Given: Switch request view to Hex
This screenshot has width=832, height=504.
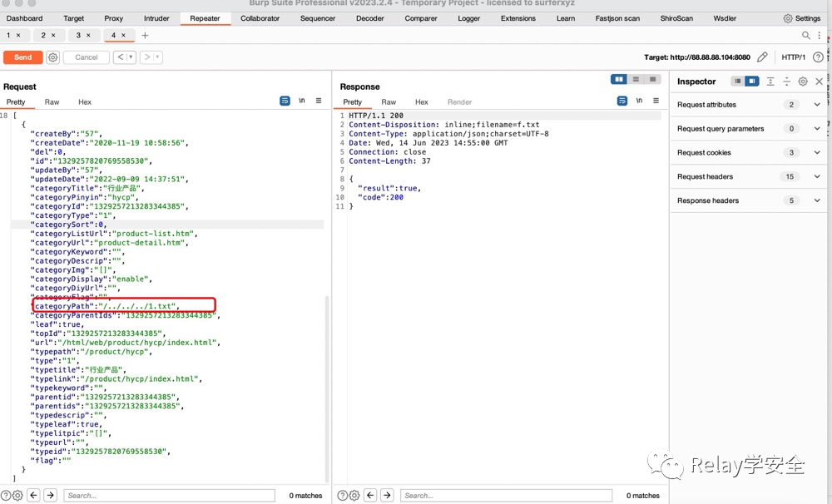Looking at the screenshot, I should click(x=85, y=101).
